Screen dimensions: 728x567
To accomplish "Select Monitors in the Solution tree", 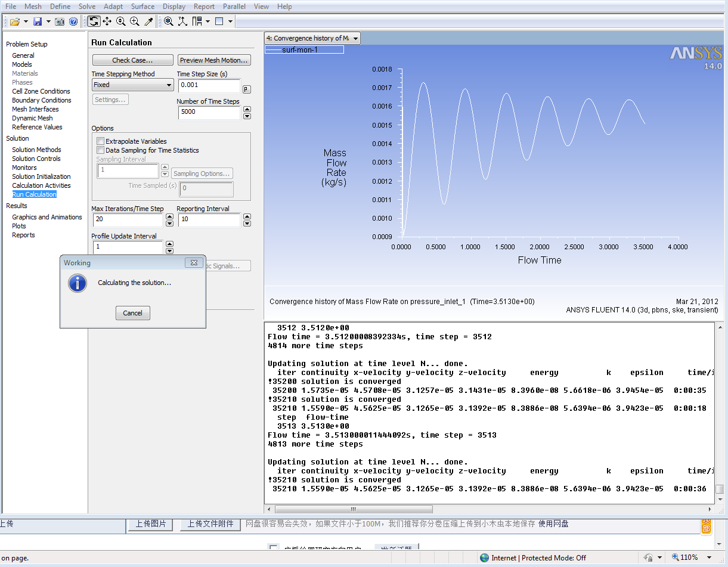I will 24,168.
